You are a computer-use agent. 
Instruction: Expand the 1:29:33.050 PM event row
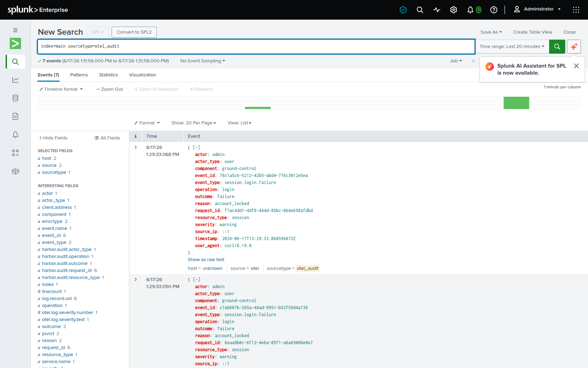point(135,280)
